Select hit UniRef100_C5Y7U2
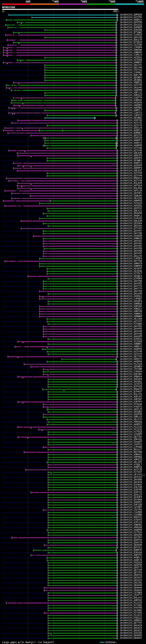This screenshot has height=644, width=146. coord(131,70)
